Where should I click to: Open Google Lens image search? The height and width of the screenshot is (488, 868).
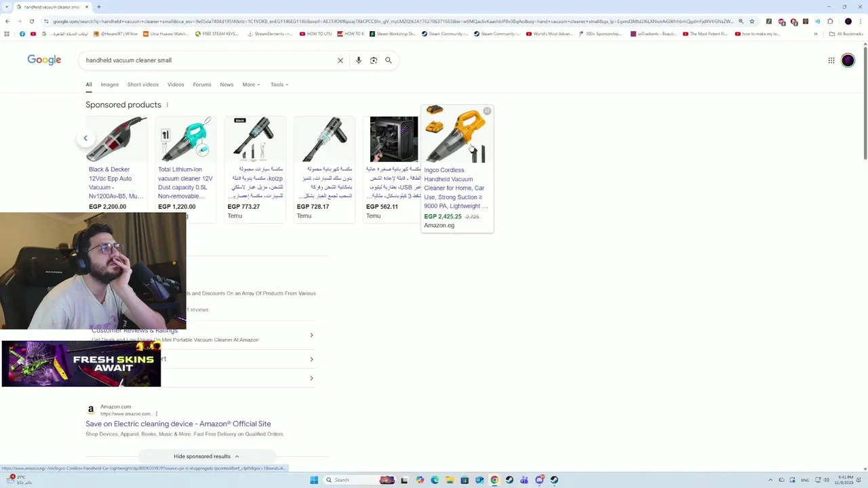(374, 60)
